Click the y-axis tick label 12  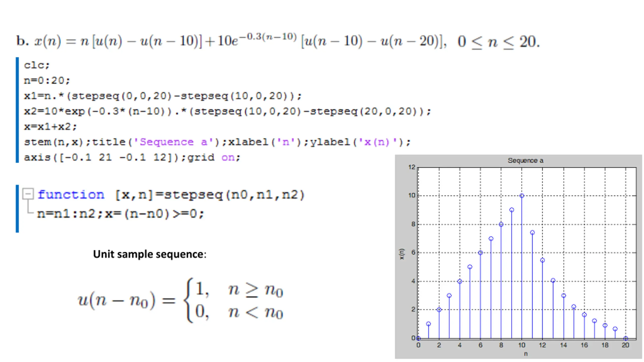[412, 167]
